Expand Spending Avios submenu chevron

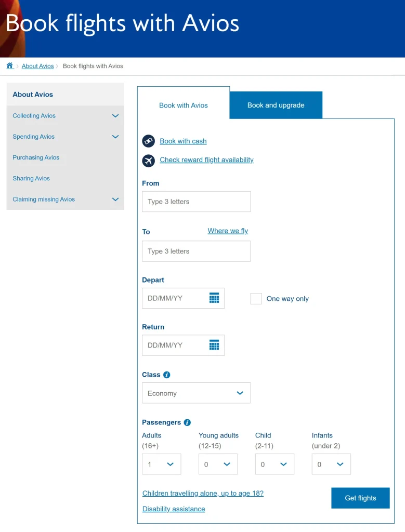pos(115,137)
